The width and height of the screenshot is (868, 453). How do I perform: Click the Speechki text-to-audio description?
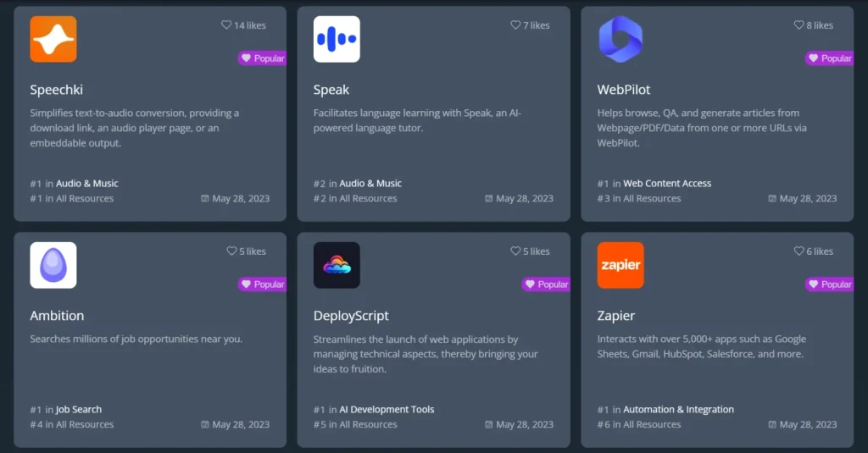[x=135, y=128]
